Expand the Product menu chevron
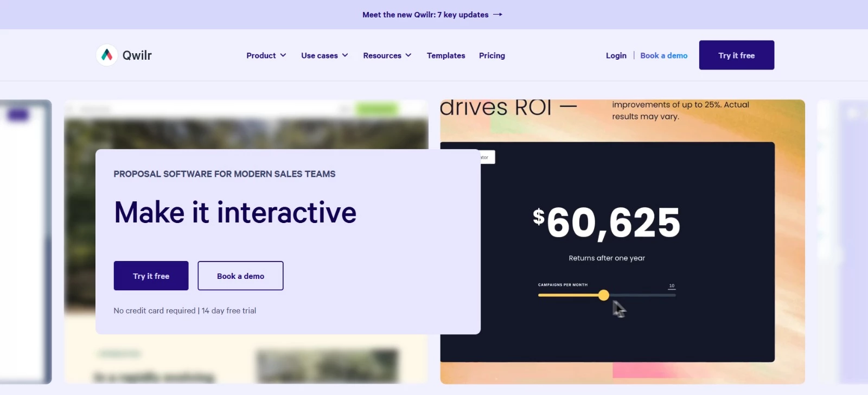The image size is (868, 395). pyautogui.click(x=283, y=55)
